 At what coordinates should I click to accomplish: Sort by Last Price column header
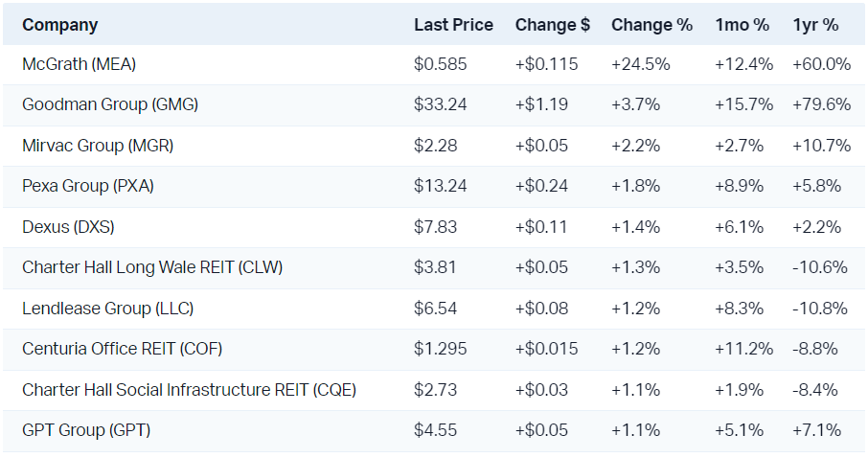click(453, 25)
